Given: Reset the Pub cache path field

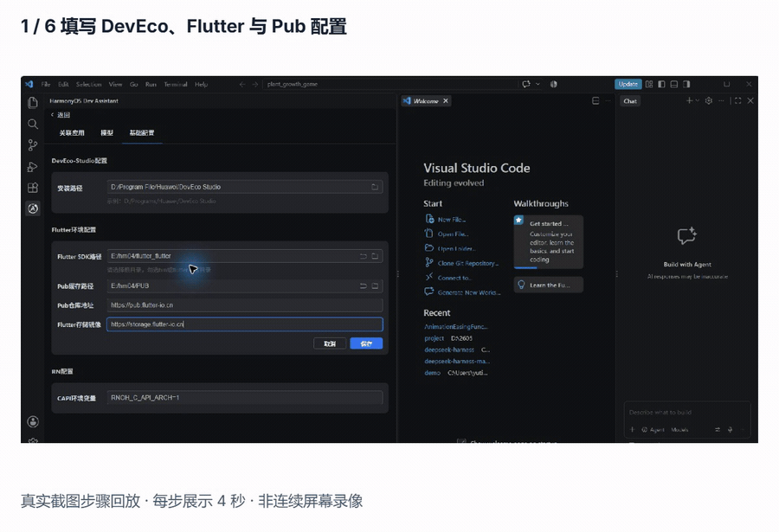Looking at the screenshot, I should pos(364,286).
